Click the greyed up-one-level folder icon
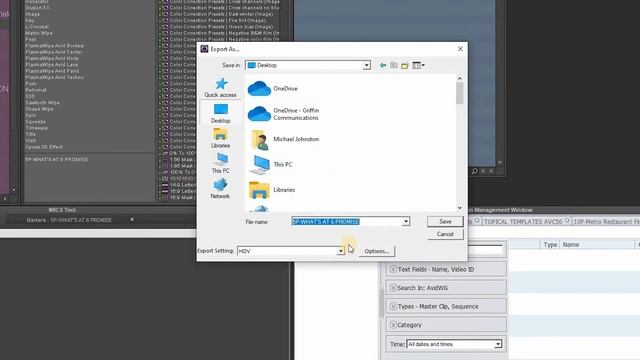Viewport: 640px width, 360px height. 394,65
